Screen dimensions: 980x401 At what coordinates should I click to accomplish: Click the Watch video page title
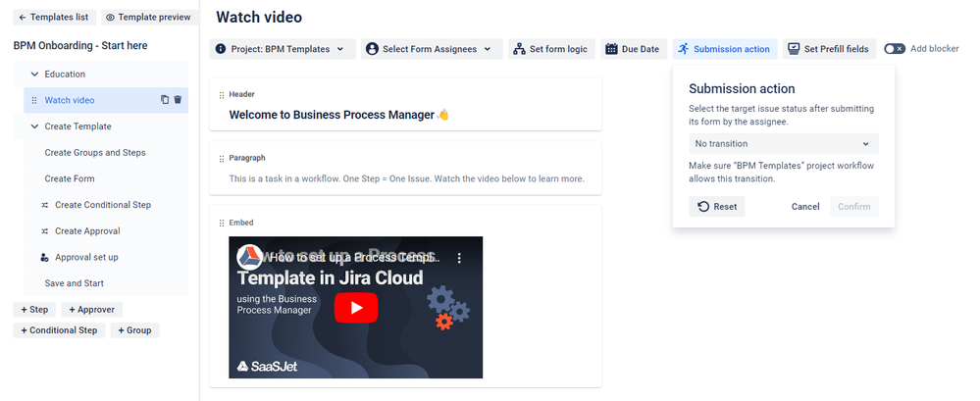point(259,18)
